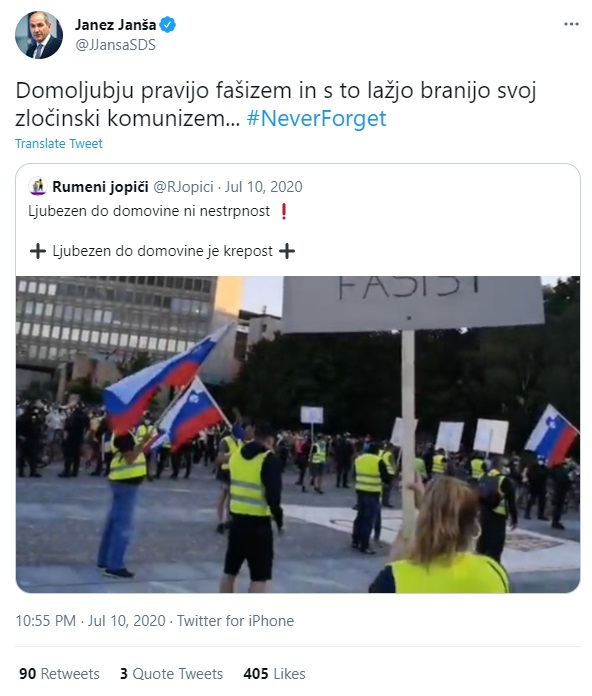Click the blue verified badge
Image resolution: width=592 pixels, height=696 pixels.
pyautogui.click(x=168, y=25)
